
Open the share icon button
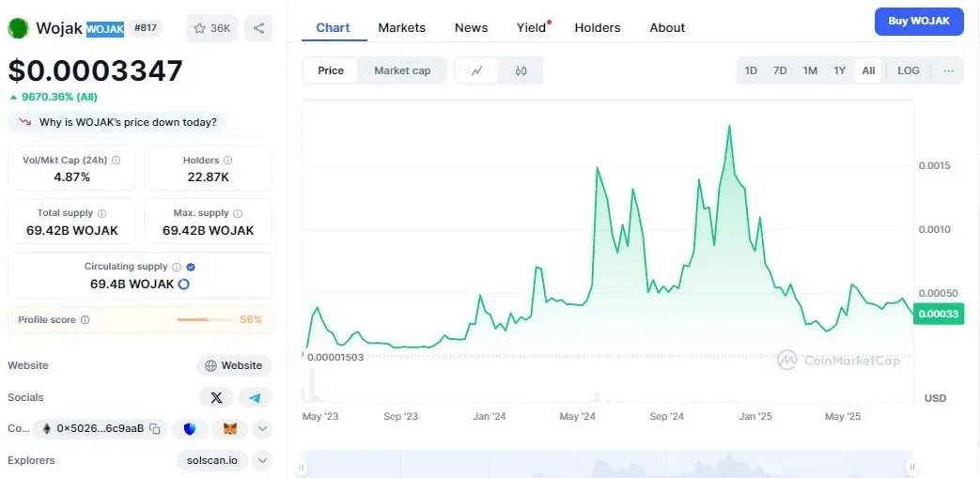pyautogui.click(x=258, y=28)
